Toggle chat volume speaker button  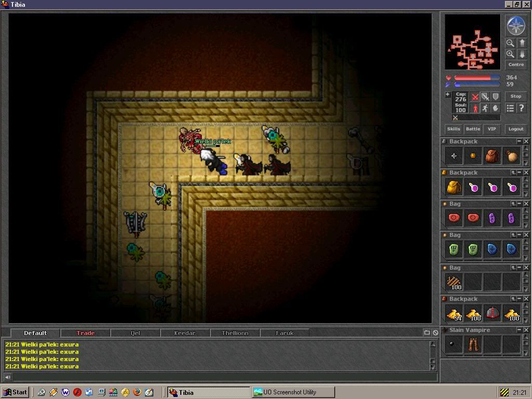pyautogui.click(x=7, y=377)
